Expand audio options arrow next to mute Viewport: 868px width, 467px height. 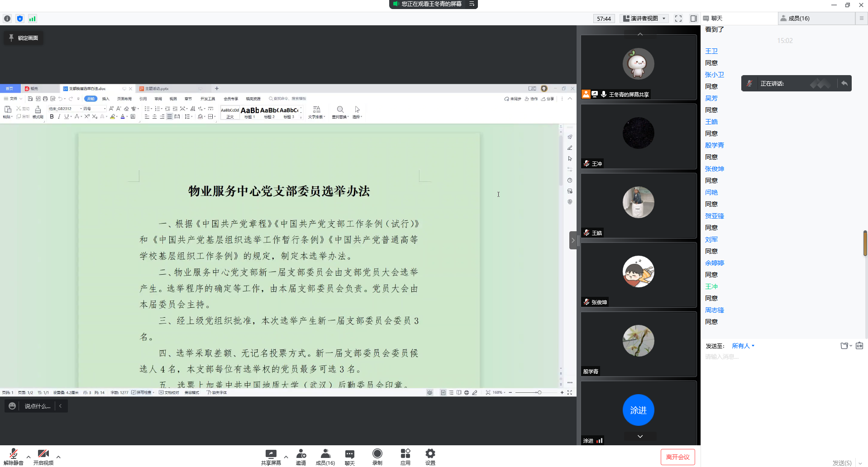(29, 457)
